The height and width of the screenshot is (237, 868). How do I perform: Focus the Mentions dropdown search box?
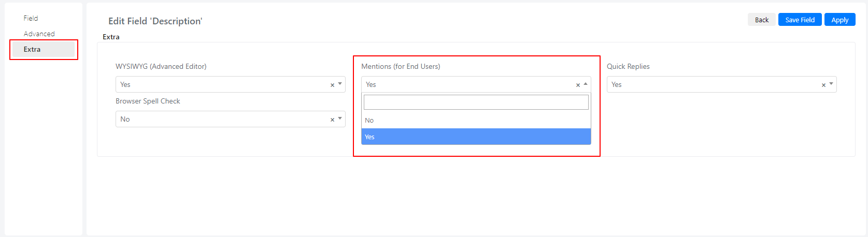[x=476, y=102]
